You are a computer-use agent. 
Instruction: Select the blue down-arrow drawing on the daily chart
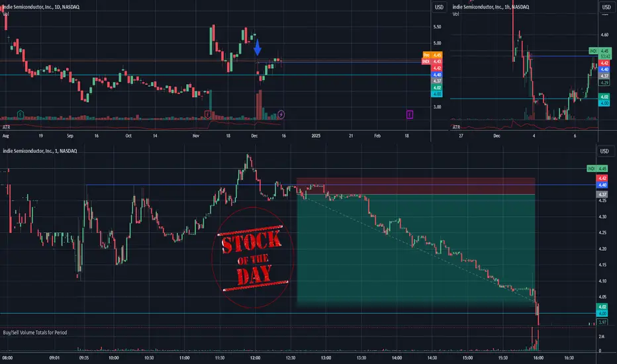(258, 47)
